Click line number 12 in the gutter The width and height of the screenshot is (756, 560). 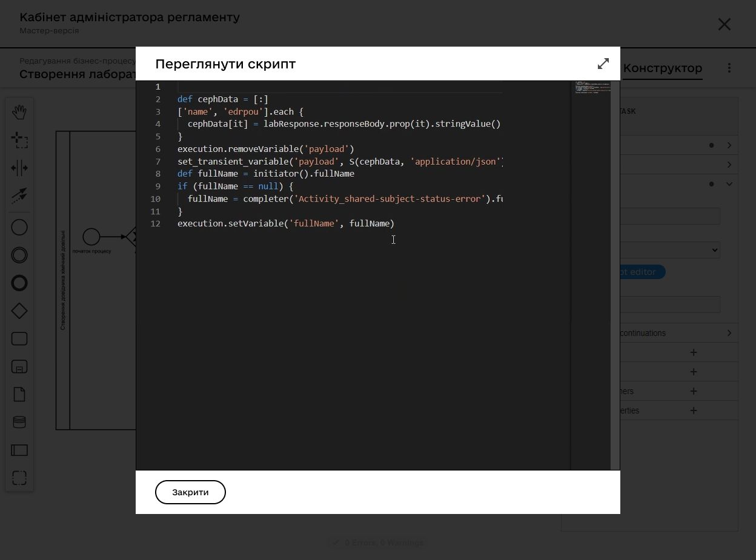pos(156,223)
